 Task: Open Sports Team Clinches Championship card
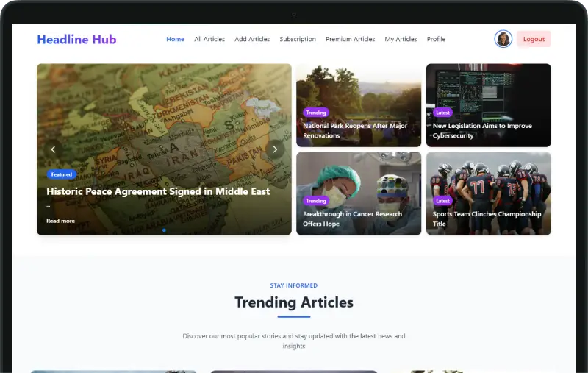[x=489, y=193]
